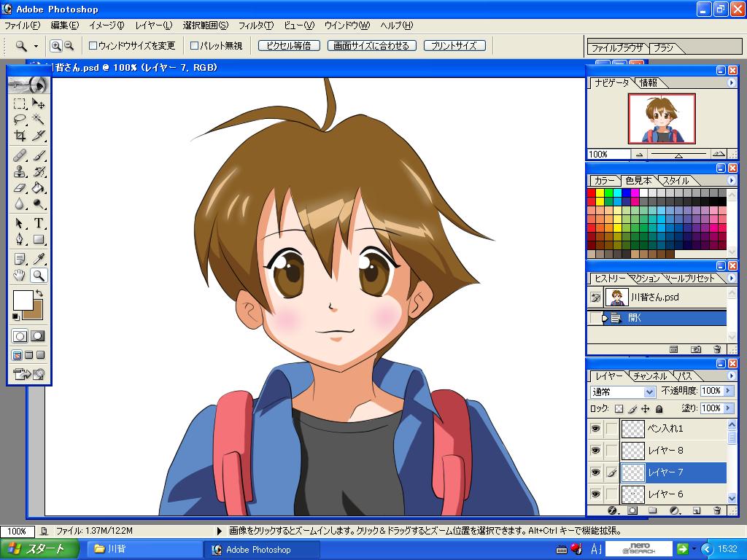Switch to the チャンネル tab

point(650,376)
